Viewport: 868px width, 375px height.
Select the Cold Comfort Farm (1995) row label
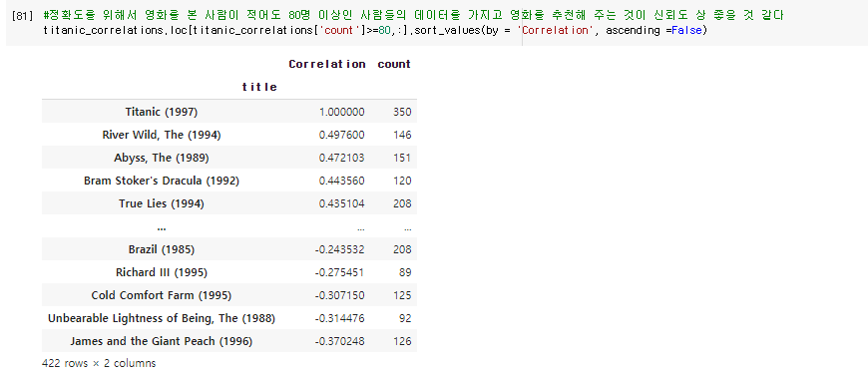pos(161,295)
